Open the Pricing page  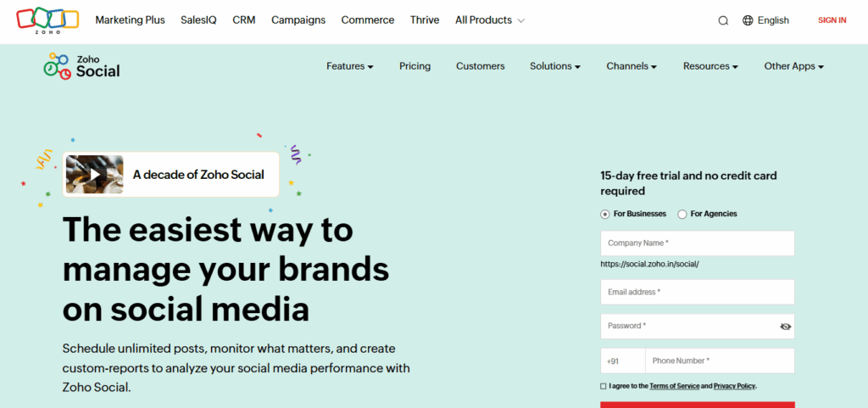415,66
